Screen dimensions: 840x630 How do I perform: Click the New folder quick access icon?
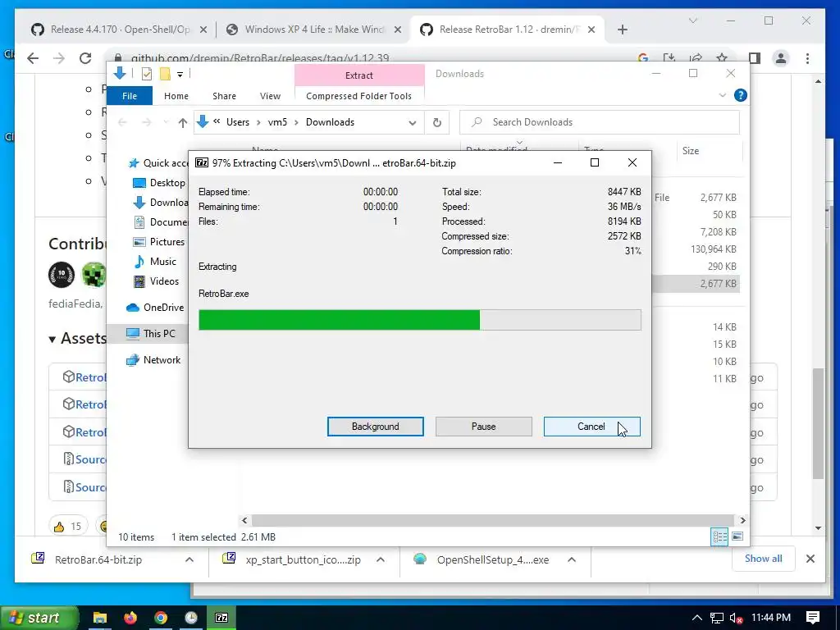point(165,74)
